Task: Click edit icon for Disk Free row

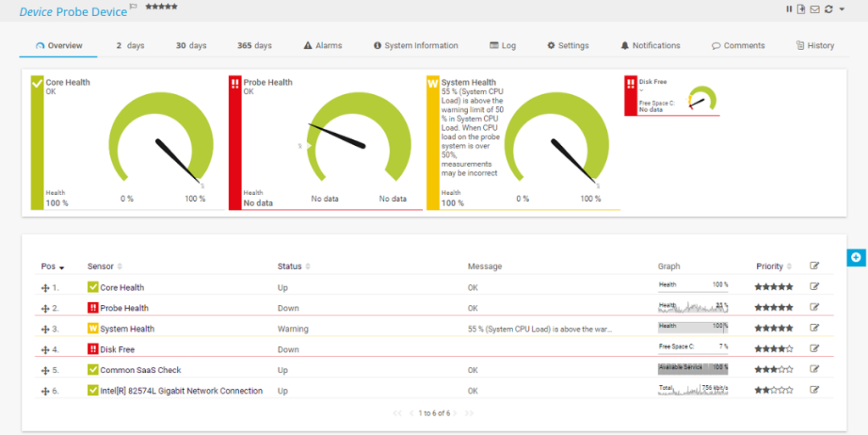Action: coord(815,349)
